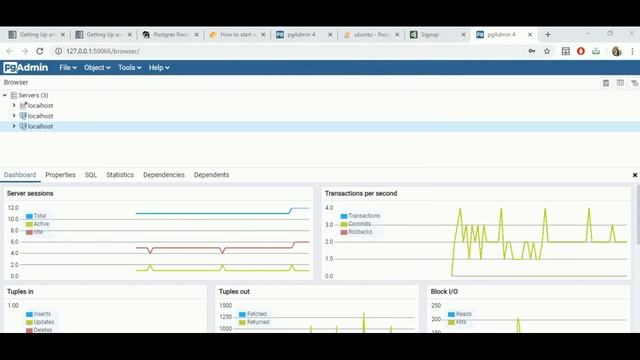Image resolution: width=640 pixels, height=360 pixels.
Task: Go back with the browser back arrow
Action: tap(10, 51)
